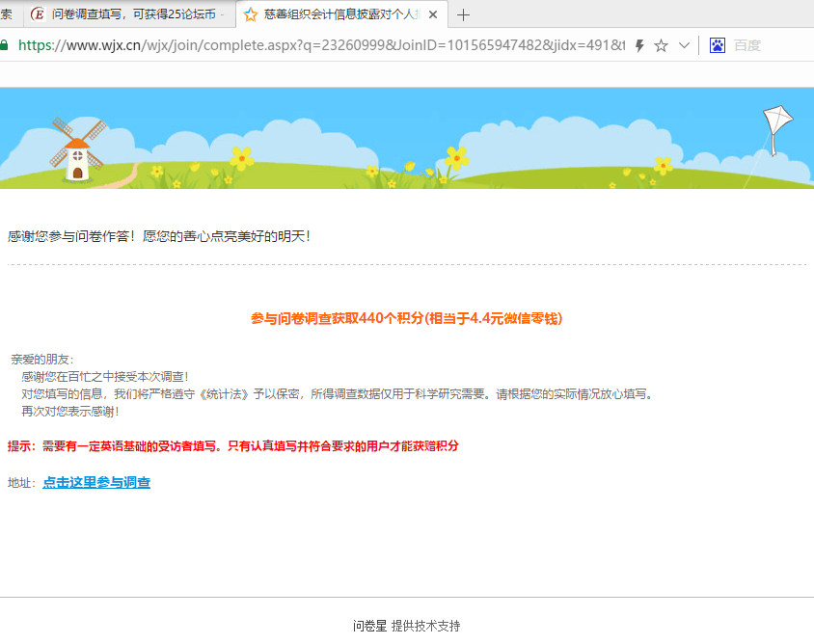The width and height of the screenshot is (814, 644).
Task: Click the orange 440个积分 reward notice
Action: (x=406, y=318)
